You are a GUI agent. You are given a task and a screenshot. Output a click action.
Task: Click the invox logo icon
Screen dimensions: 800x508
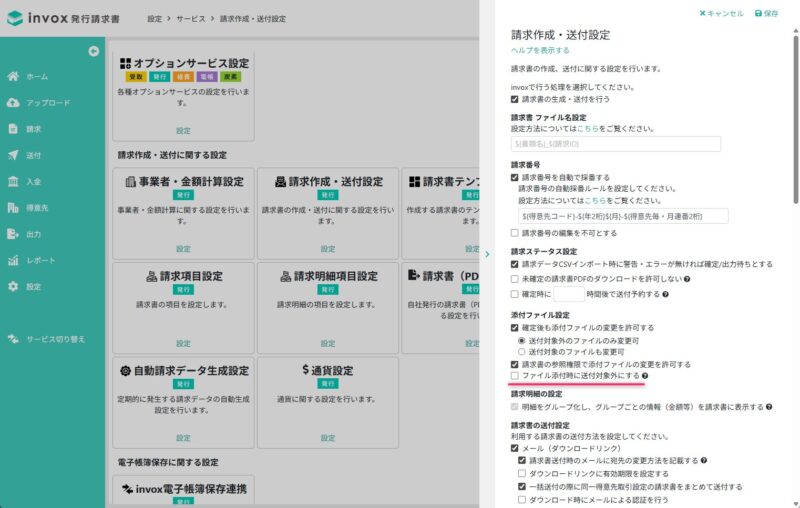(15, 18)
